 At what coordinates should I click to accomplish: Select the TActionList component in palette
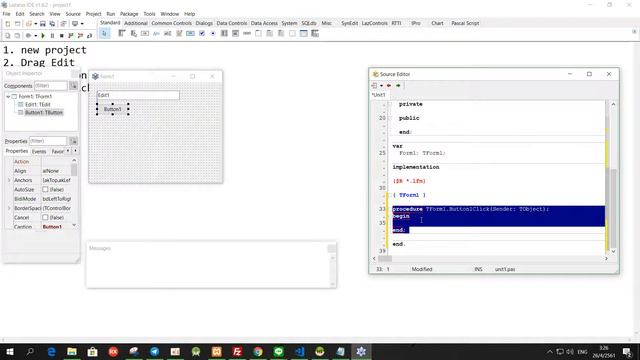pos(315,33)
